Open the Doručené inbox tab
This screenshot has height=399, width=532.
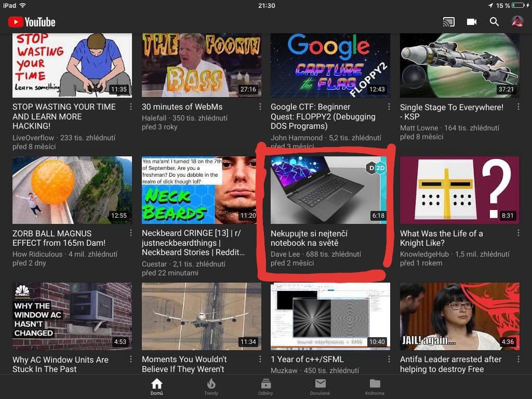(x=320, y=387)
